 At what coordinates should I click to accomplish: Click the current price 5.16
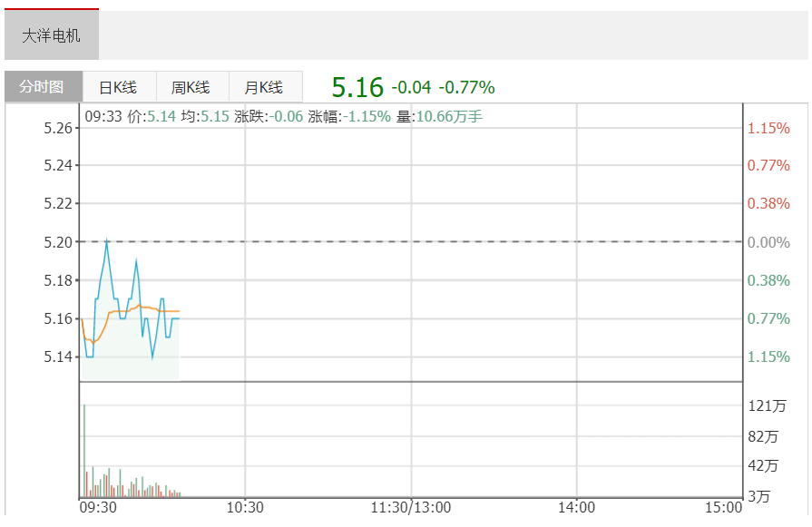coord(357,87)
